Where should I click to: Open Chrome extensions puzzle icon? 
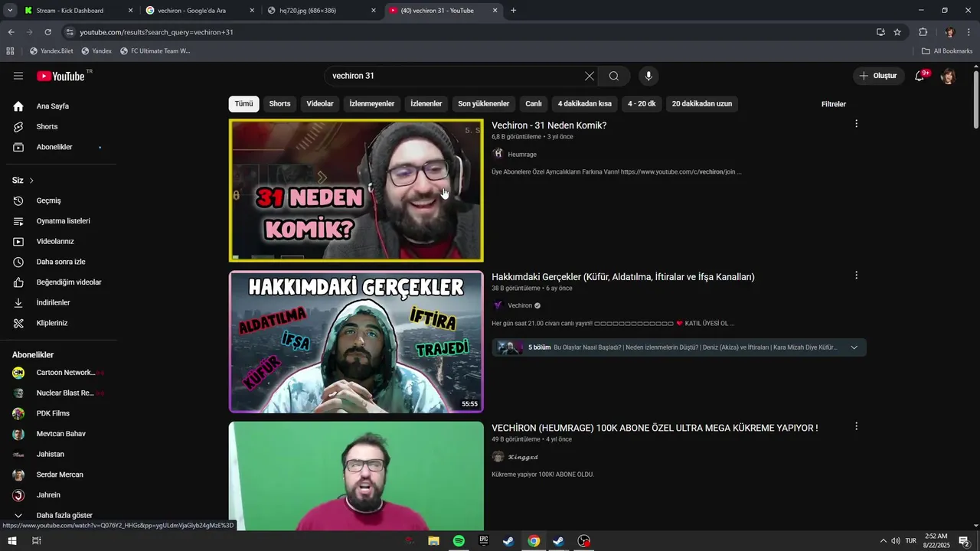(x=923, y=32)
